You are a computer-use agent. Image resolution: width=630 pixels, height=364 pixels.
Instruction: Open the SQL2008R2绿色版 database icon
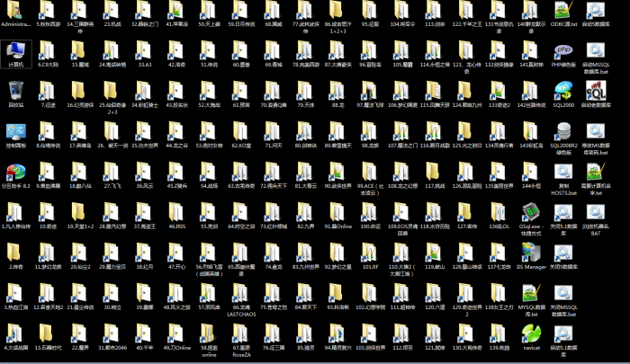pos(562,129)
